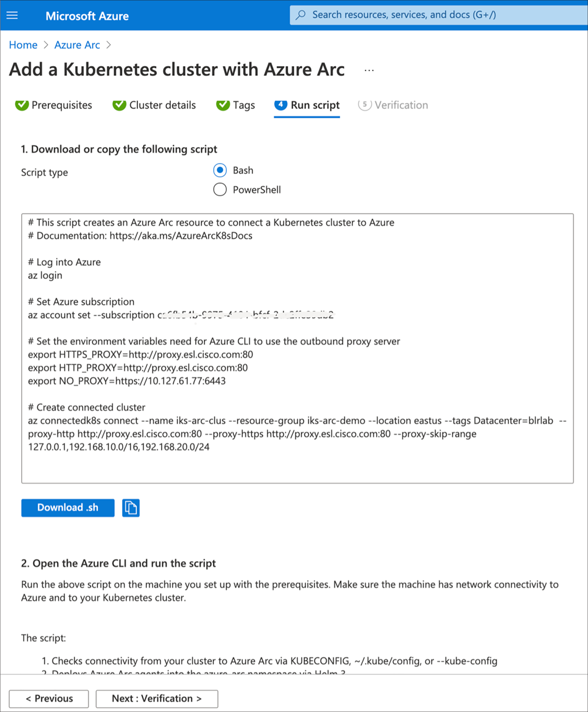Click the Prerequisites green checkmark icon
The image size is (588, 712).
click(x=22, y=105)
